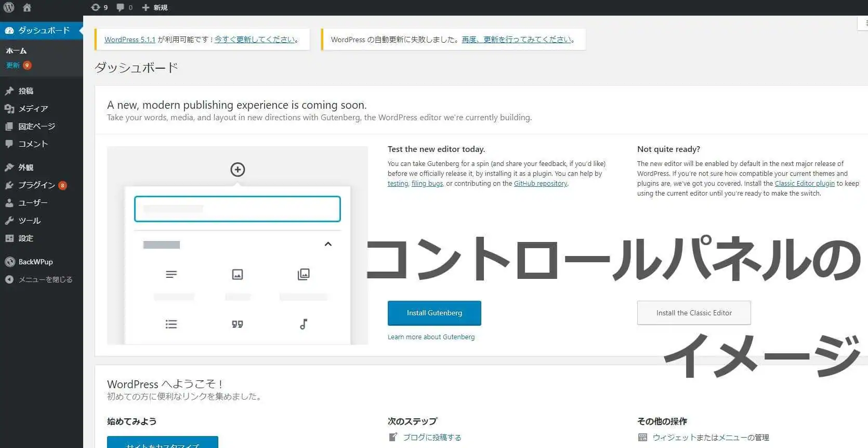This screenshot has height=448, width=868.
Task: Click 設定 settings sliders icon
Action: pos(9,238)
